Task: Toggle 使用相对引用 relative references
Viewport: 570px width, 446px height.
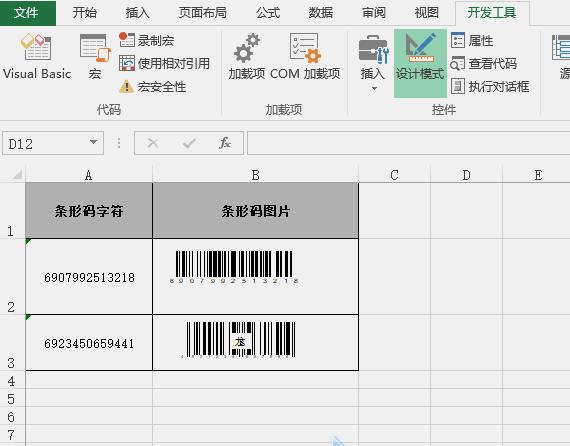Action: (x=165, y=63)
